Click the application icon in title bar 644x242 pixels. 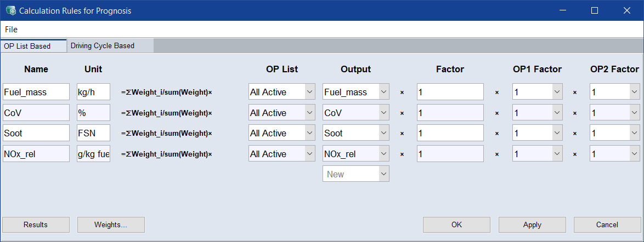[10, 10]
